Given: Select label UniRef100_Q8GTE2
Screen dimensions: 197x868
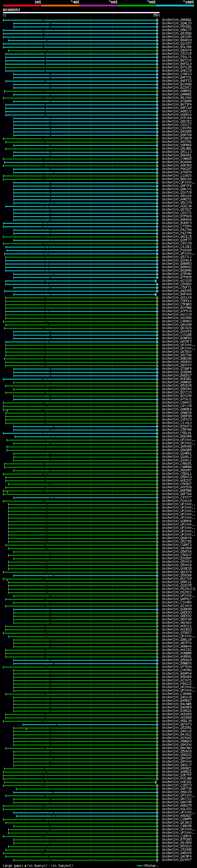Looking at the screenshot, I should point(177,121).
